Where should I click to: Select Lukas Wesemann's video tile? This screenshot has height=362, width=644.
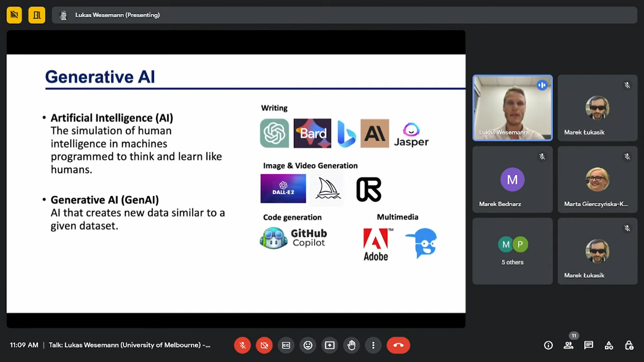pos(512,108)
